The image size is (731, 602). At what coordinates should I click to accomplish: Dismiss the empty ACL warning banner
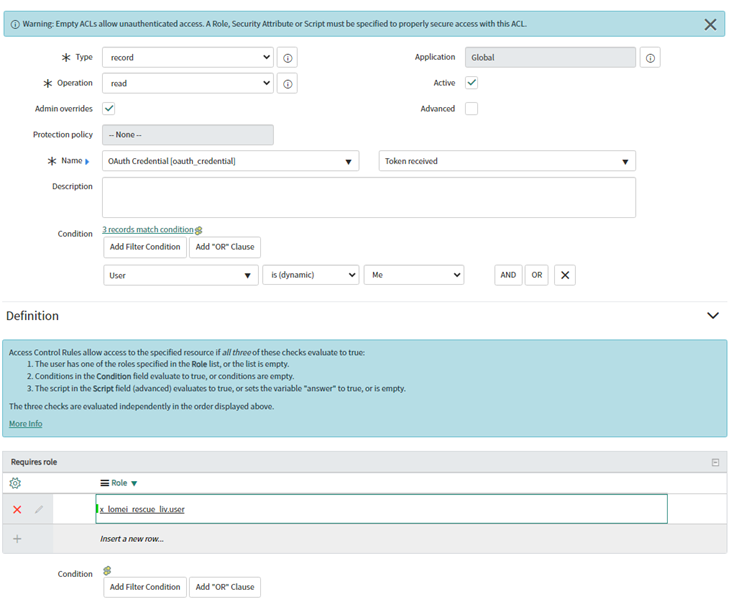[710, 24]
